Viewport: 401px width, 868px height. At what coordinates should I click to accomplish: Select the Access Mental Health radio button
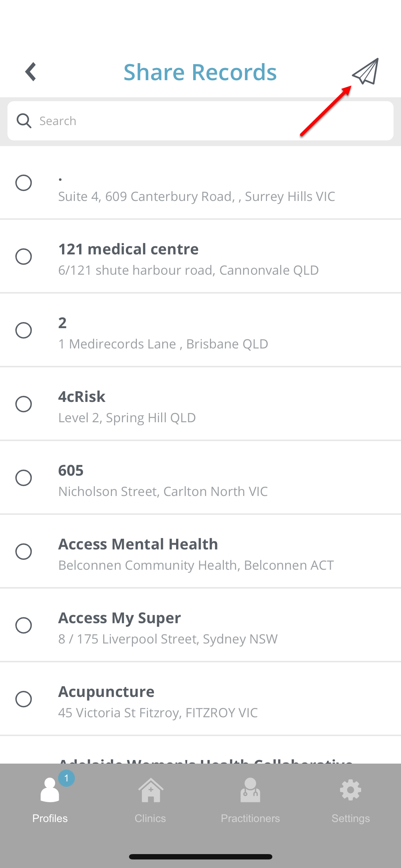[x=24, y=552]
